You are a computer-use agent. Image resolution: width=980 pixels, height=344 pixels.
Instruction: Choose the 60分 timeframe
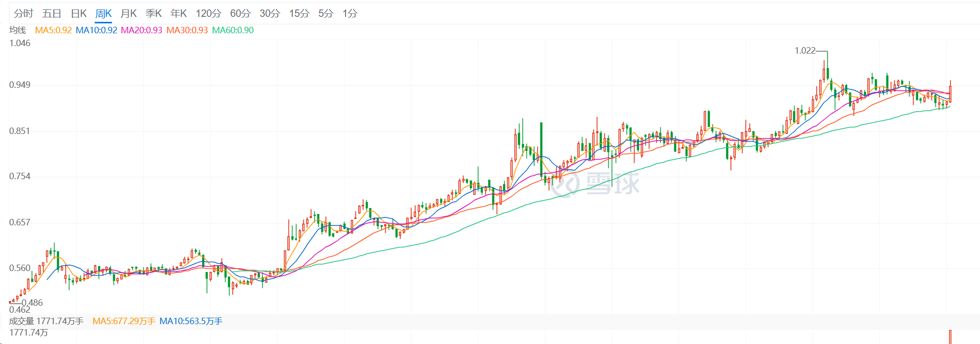pos(240,13)
